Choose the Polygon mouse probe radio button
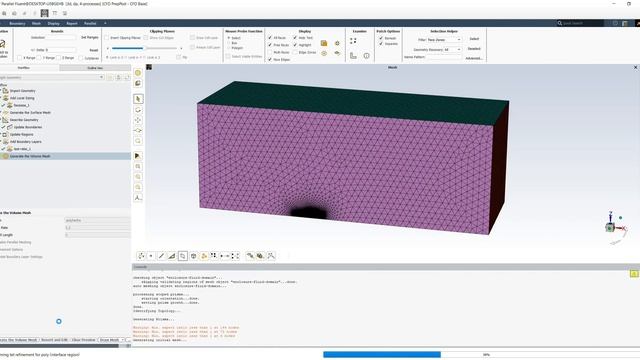The width and height of the screenshot is (640, 360). pos(229,48)
